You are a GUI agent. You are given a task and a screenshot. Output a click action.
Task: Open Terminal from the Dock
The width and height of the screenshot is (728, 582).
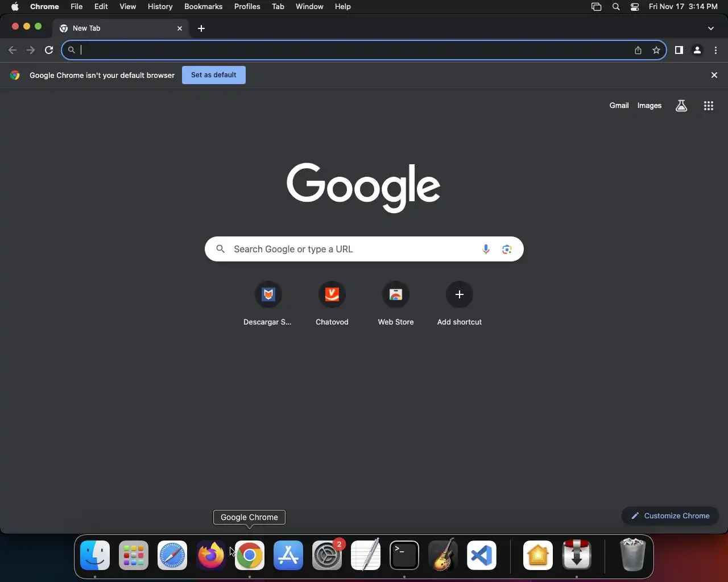[404, 555]
